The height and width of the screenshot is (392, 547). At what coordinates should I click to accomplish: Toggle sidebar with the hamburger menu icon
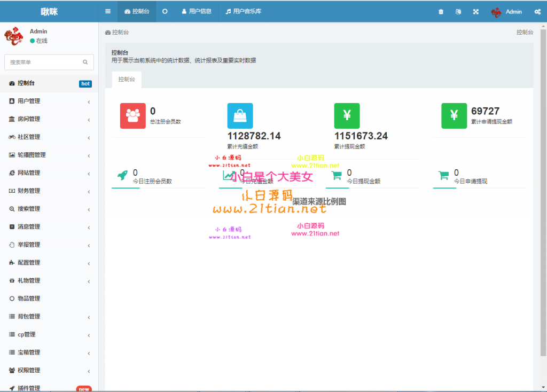pos(108,12)
